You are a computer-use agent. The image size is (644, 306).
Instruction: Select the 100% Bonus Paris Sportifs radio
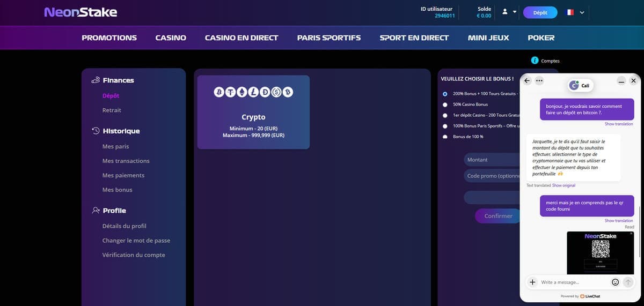tap(445, 126)
